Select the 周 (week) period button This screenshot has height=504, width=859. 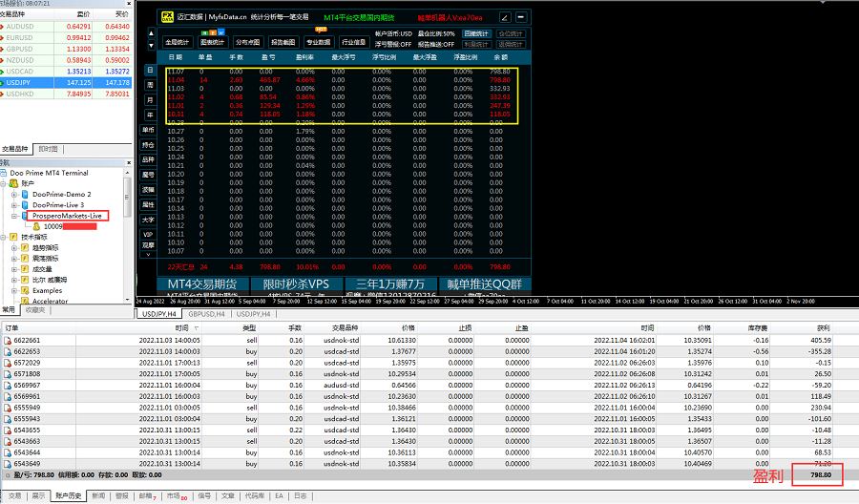(150, 85)
